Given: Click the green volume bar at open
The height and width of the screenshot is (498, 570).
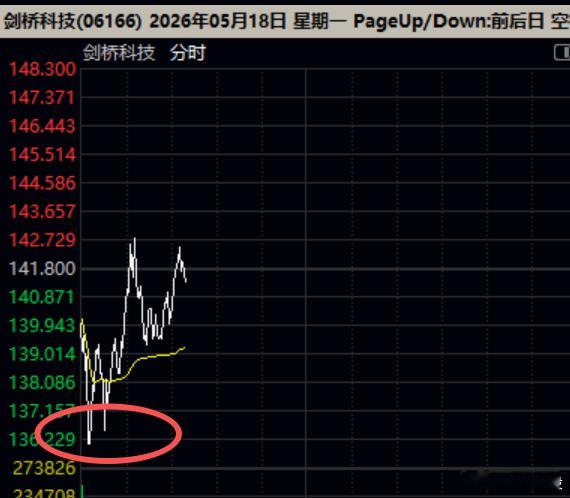Looking at the screenshot, I should click(82, 491).
